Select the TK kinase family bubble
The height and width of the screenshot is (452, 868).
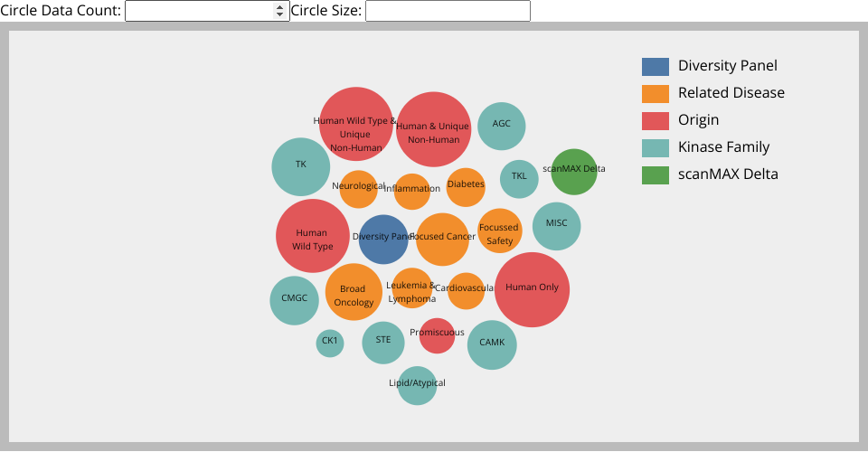point(300,166)
